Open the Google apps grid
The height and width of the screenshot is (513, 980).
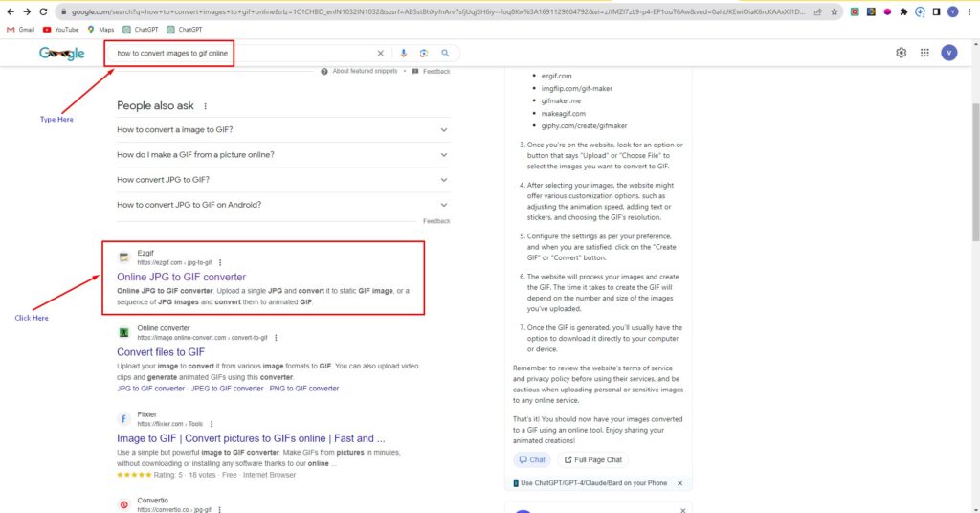pyautogui.click(x=924, y=53)
